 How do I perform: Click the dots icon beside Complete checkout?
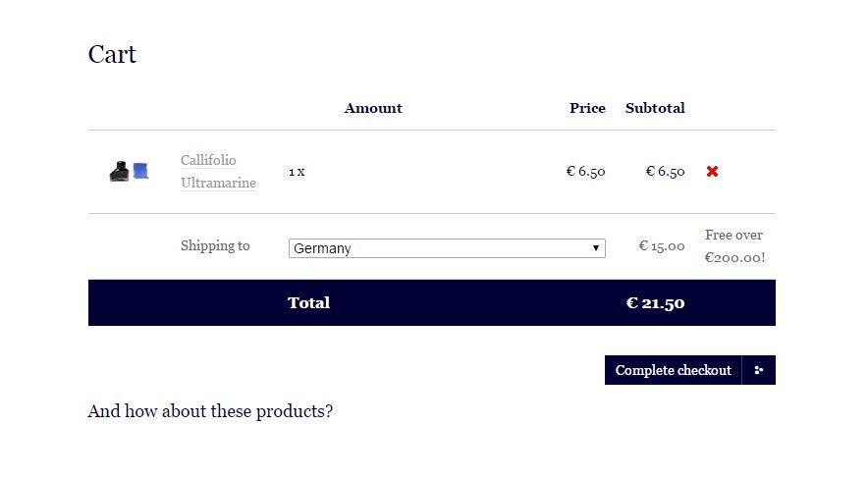[759, 370]
